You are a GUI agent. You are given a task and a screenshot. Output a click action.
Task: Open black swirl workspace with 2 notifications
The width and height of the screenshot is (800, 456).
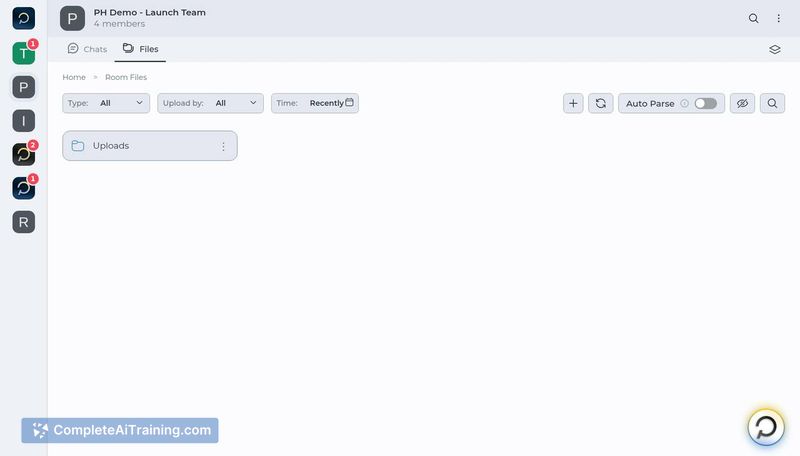[23, 155]
